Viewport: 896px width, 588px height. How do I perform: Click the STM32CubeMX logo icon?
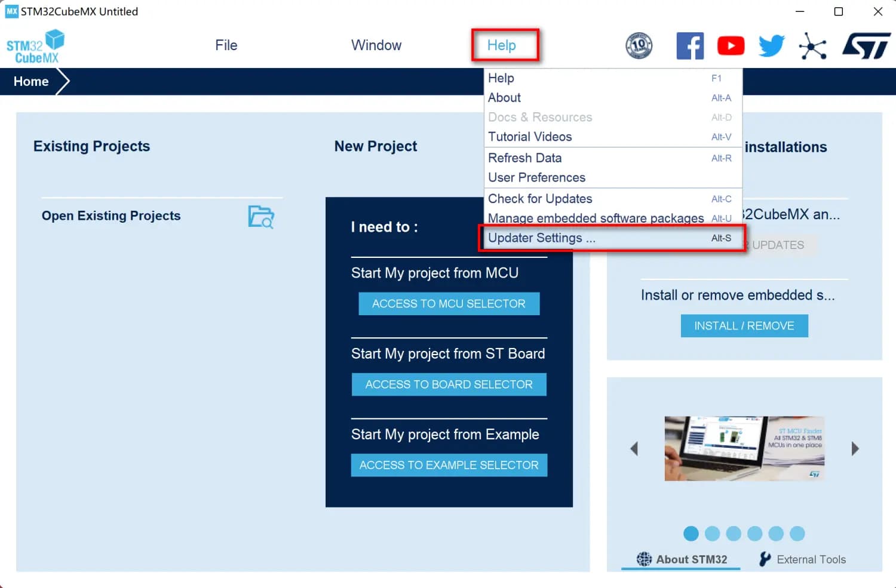(35, 46)
